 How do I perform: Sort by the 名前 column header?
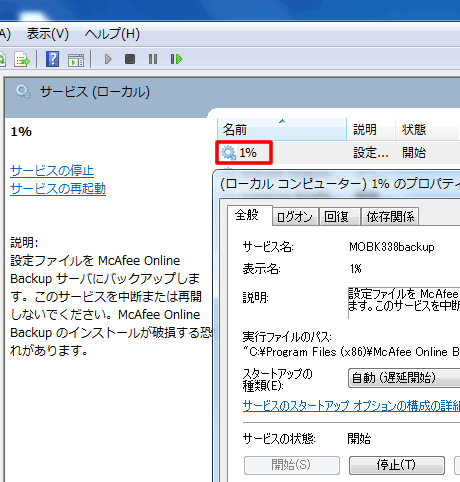click(x=282, y=129)
